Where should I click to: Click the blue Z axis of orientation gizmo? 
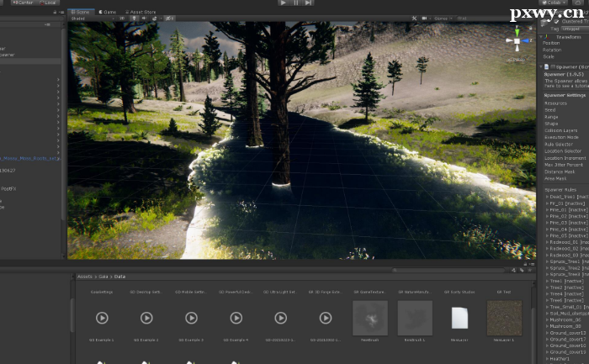click(526, 40)
